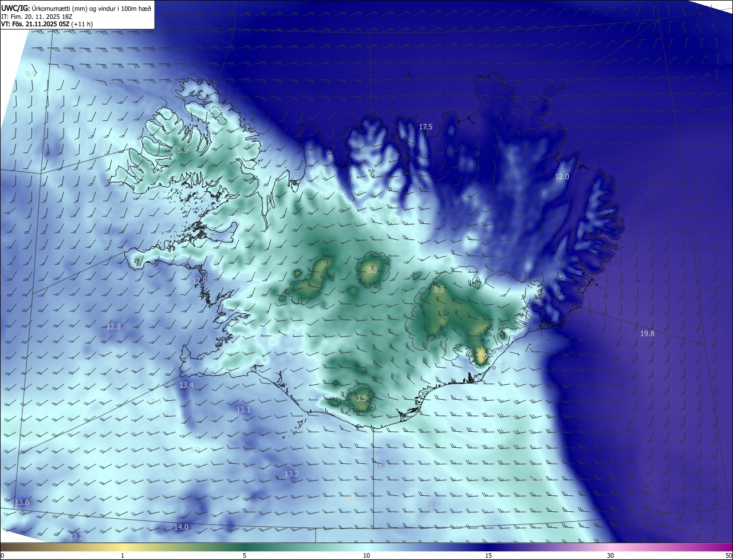Screen dimensions: 733x560
Task: Click the colorbar tick label 30
Action: pos(610,556)
